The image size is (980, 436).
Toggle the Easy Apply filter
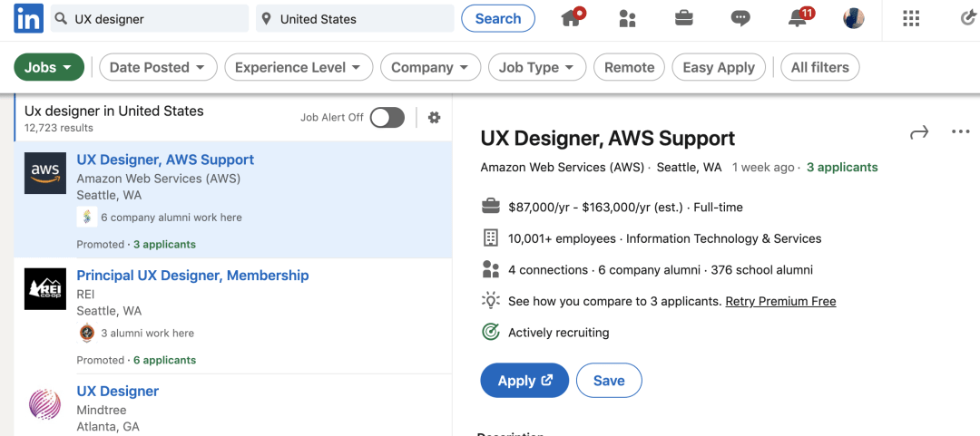point(719,67)
